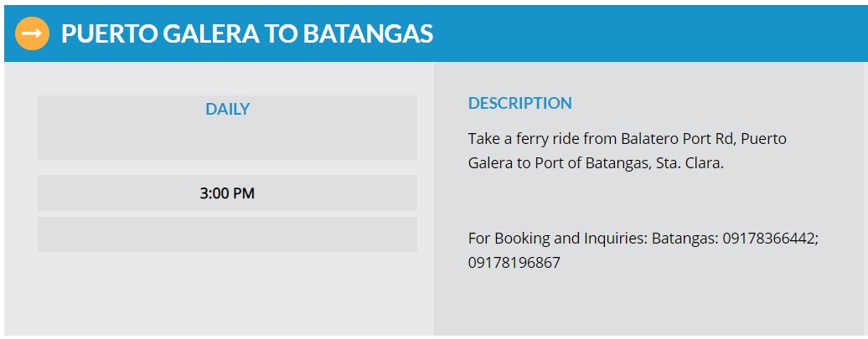Click the orange arrow icon in header
The height and width of the screenshot is (339, 868).
(32, 33)
